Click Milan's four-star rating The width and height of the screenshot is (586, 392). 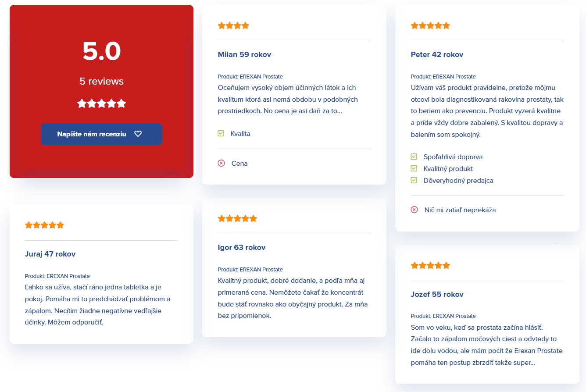point(233,26)
